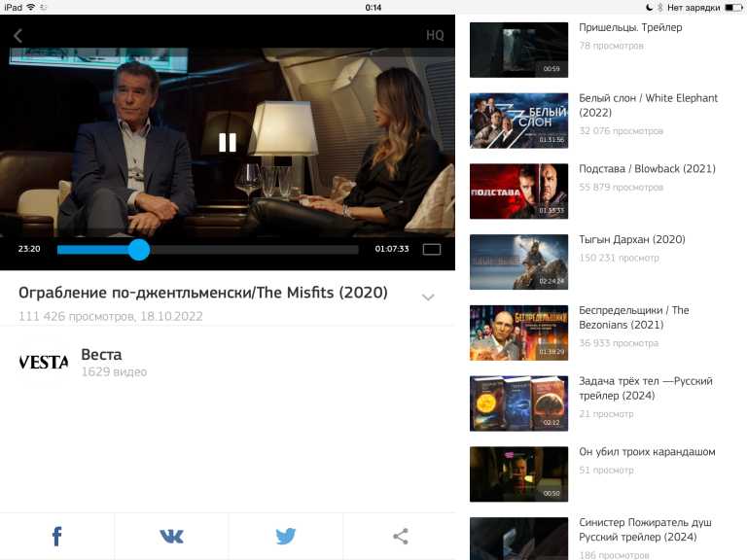Select title Беспредельщики / The Bezonians (2021)

point(633,318)
